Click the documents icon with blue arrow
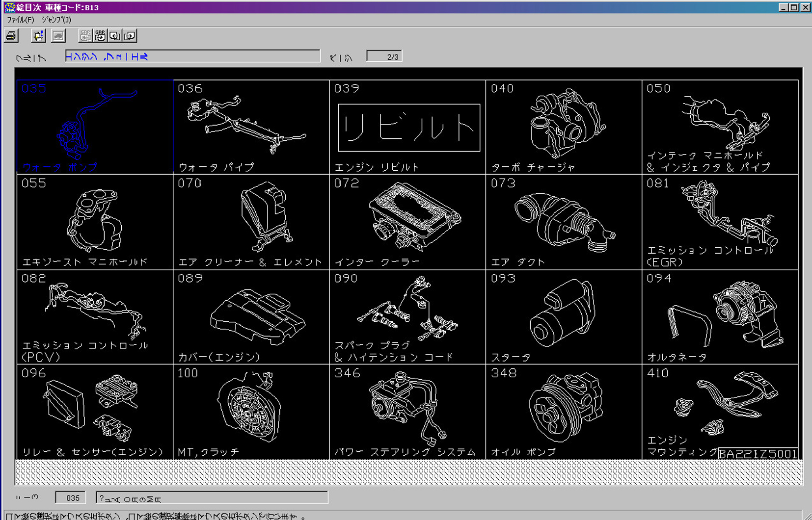 point(38,36)
